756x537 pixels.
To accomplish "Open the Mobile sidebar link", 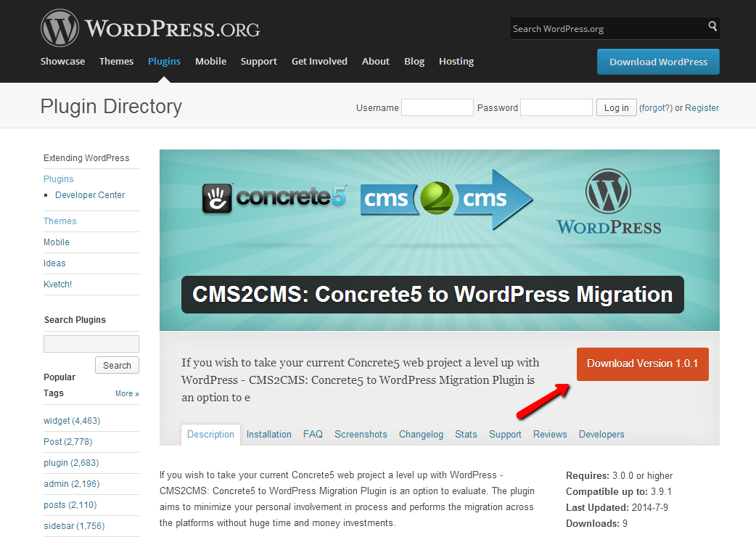I will point(57,242).
